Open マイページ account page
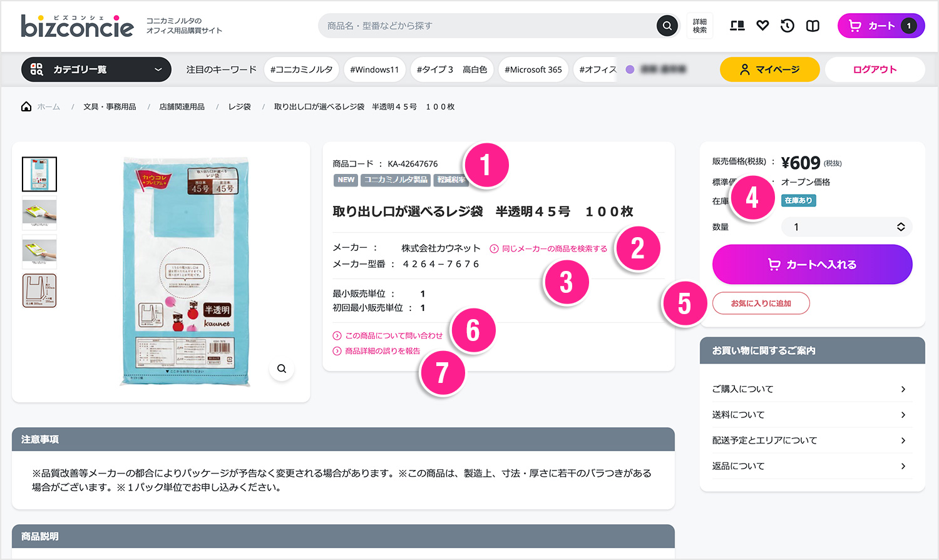The width and height of the screenshot is (939, 560). coord(769,69)
